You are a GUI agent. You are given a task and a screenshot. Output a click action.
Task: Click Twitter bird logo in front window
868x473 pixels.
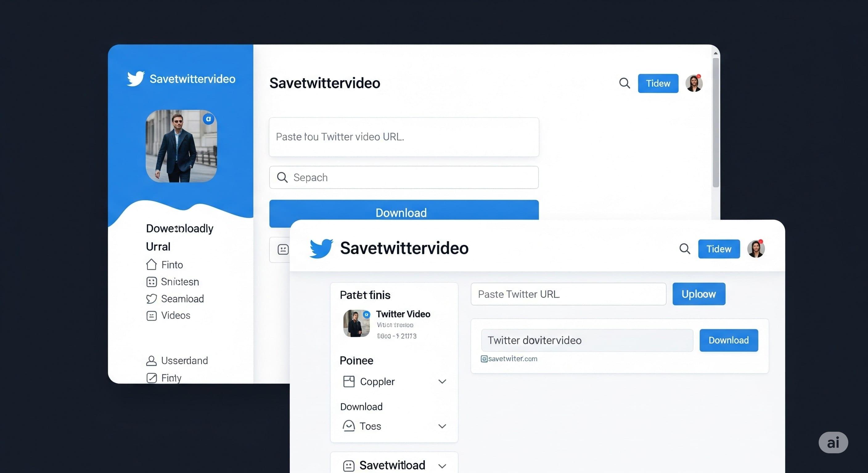pos(321,249)
